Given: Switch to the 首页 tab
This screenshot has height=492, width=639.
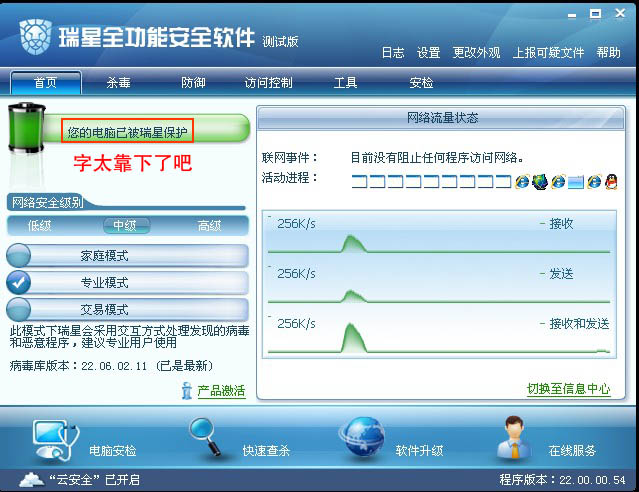Looking at the screenshot, I should (x=46, y=83).
